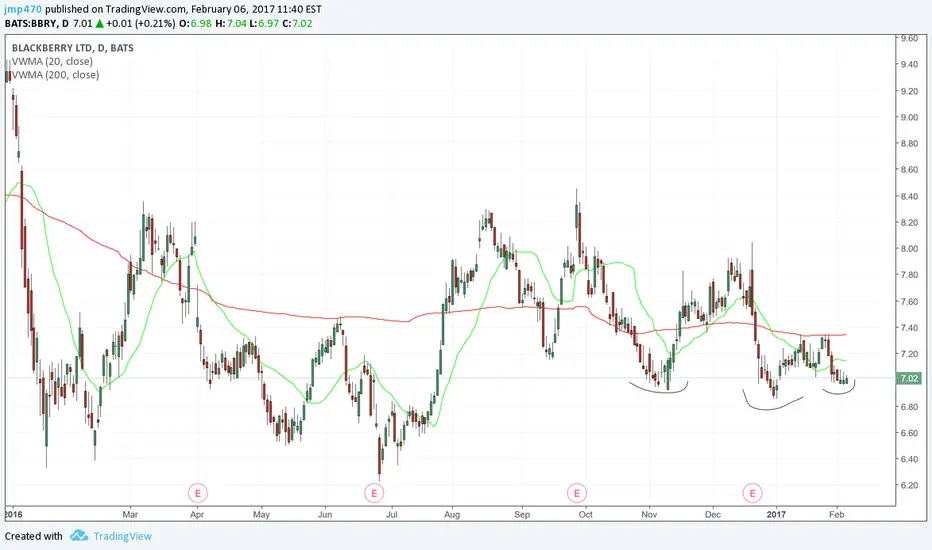Click the 9.60 price axis label
The height and width of the screenshot is (550, 932).
pyautogui.click(x=909, y=39)
